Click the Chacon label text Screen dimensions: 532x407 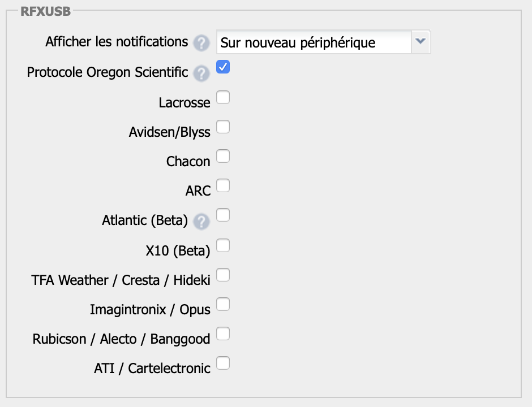pos(188,161)
